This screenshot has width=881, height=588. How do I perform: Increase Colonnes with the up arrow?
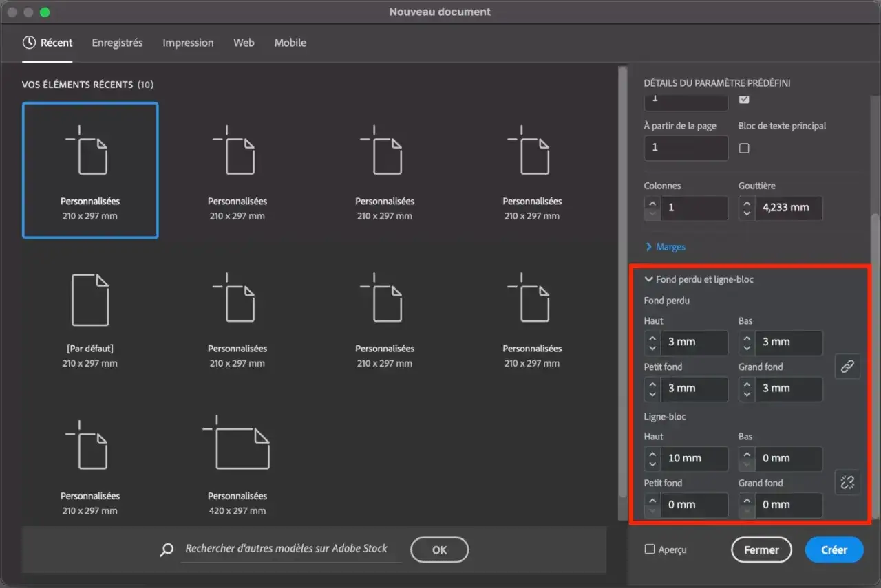click(652, 202)
